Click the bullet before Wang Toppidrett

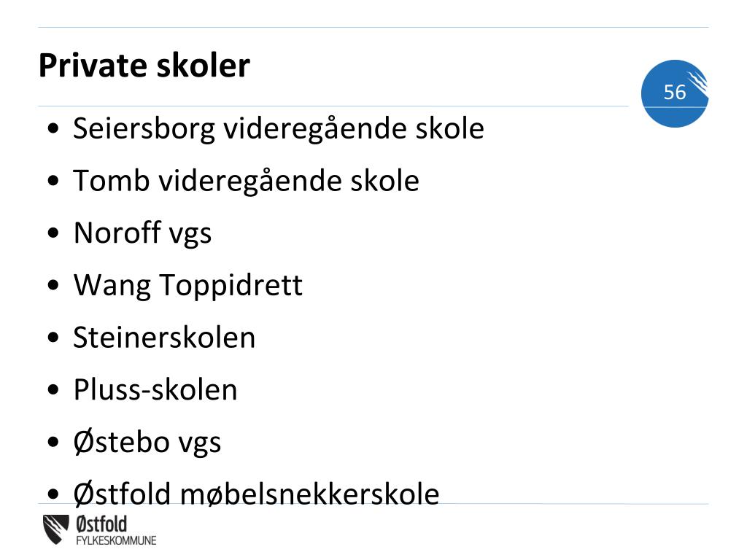click(53, 287)
